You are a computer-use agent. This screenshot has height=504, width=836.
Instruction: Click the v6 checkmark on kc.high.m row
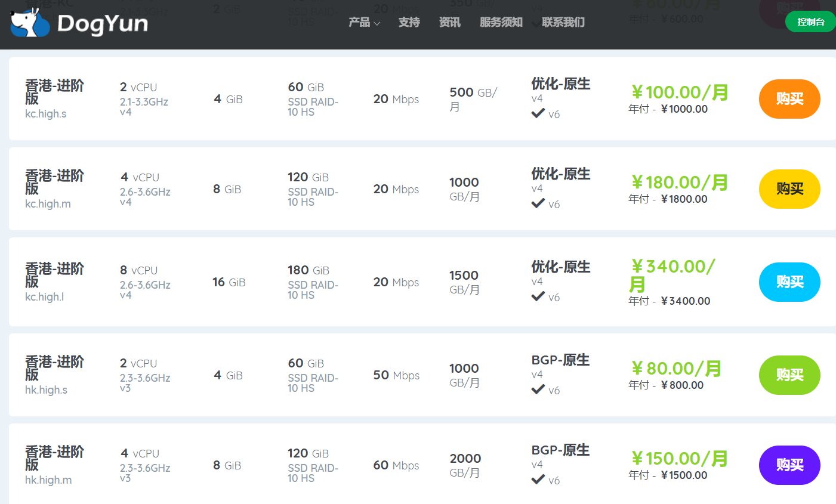(538, 203)
